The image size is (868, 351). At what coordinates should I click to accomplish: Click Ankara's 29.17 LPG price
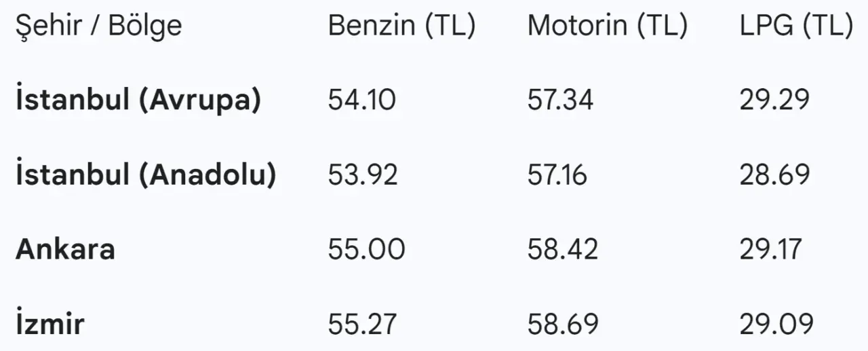pos(770,250)
